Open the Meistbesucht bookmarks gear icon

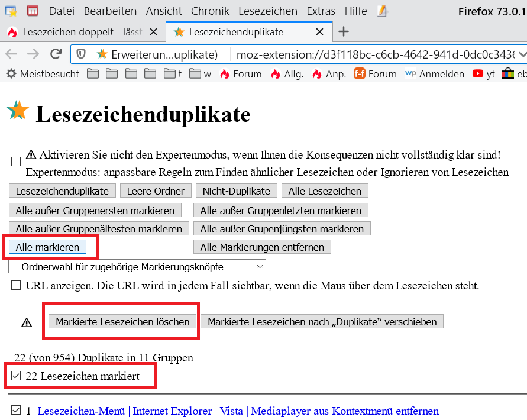pyautogui.click(x=10, y=74)
